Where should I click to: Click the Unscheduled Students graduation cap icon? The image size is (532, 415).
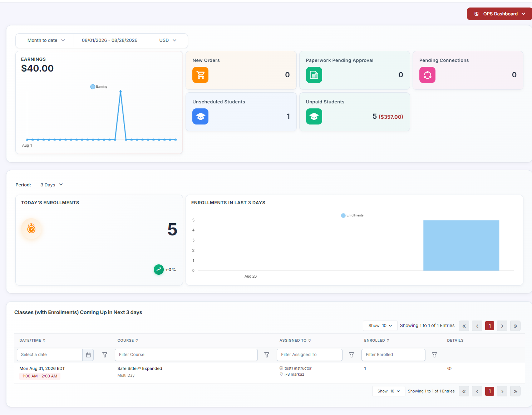coord(200,117)
